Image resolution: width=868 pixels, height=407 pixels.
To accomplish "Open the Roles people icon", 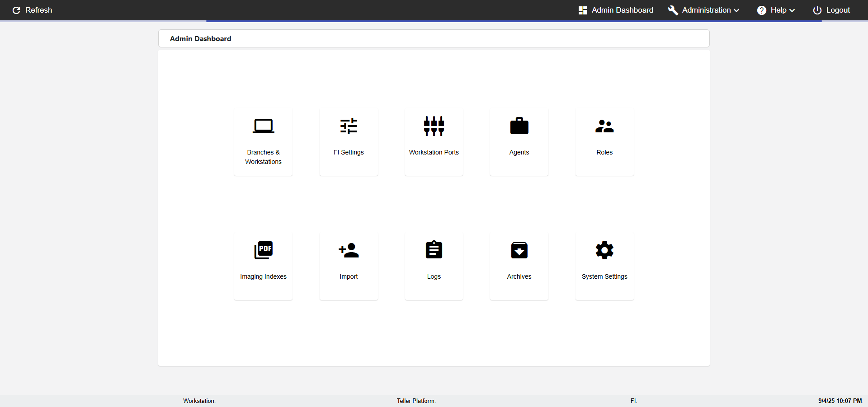I will (604, 126).
